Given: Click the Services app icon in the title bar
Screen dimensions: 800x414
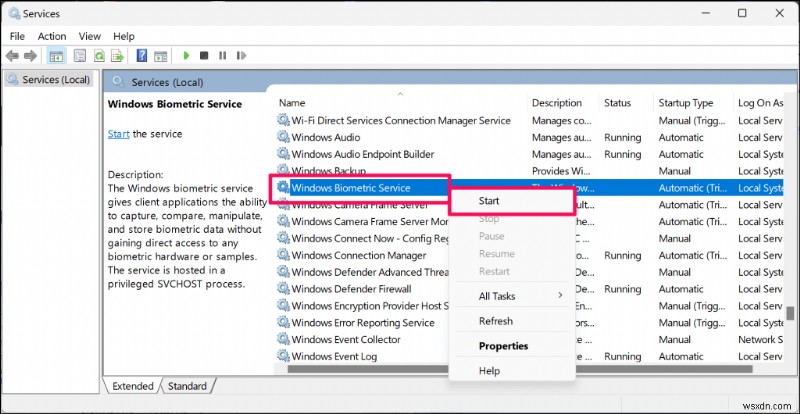Looking at the screenshot, I should click(x=14, y=13).
